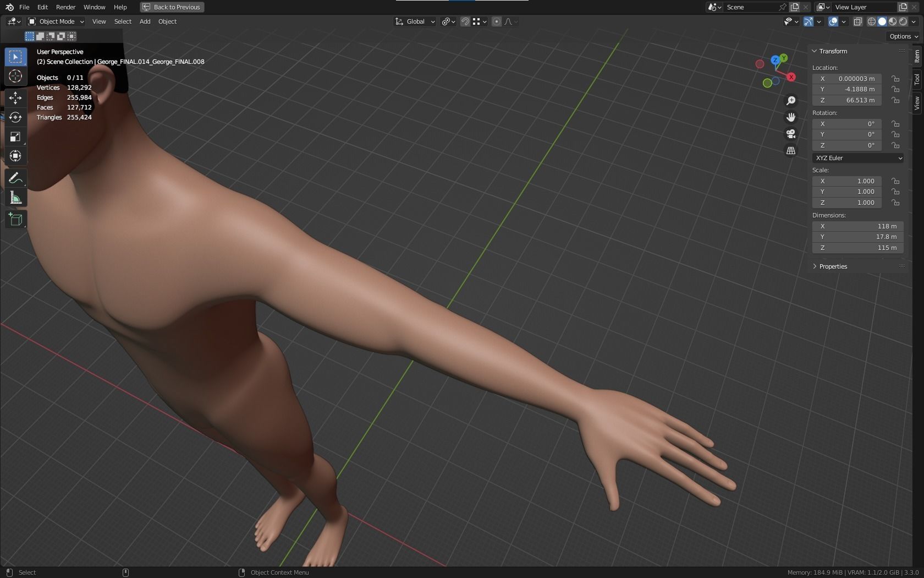Viewport: 924px width, 578px height.
Task: Open XYZ Euler rotation mode dropdown
Action: pyautogui.click(x=858, y=158)
